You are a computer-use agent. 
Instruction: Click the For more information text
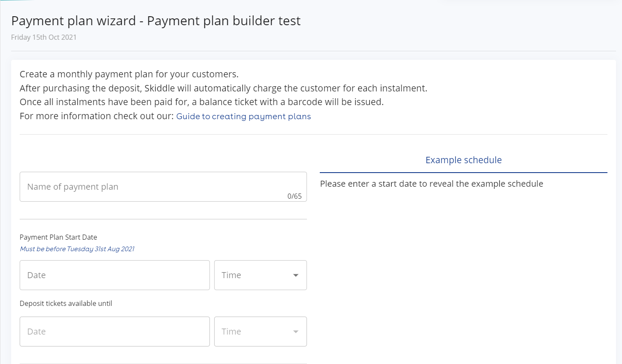[97, 116]
